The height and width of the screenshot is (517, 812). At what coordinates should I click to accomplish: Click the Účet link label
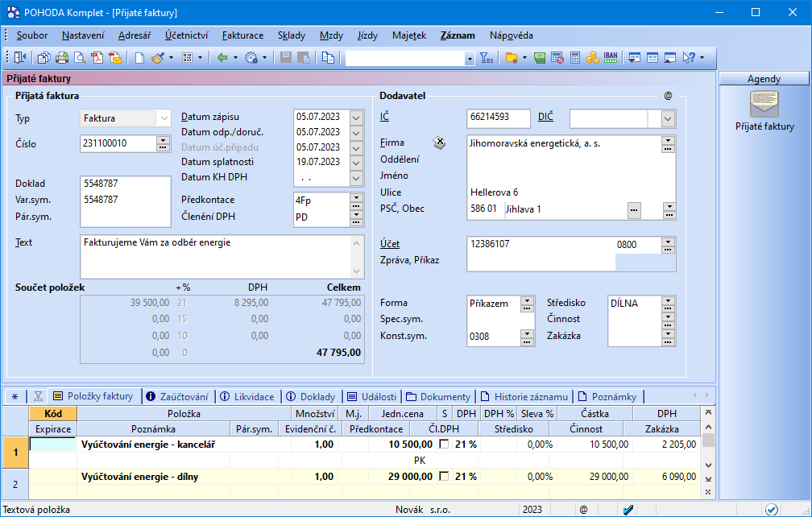pyautogui.click(x=390, y=244)
